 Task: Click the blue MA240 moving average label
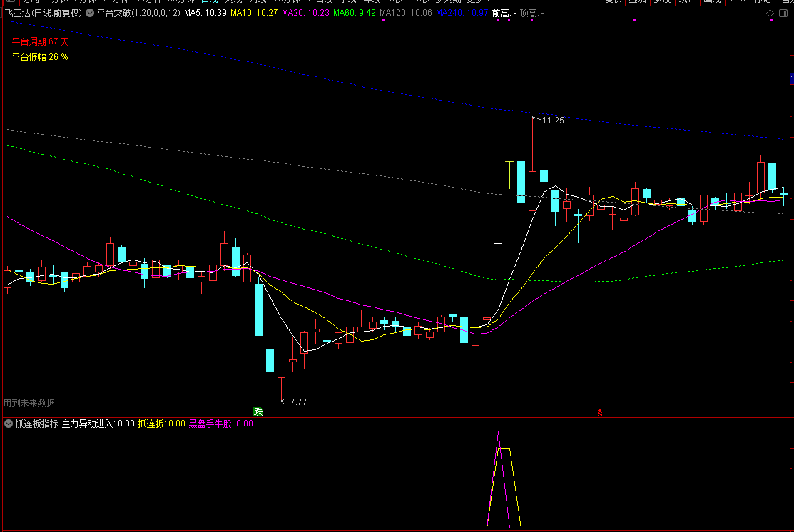coord(462,13)
